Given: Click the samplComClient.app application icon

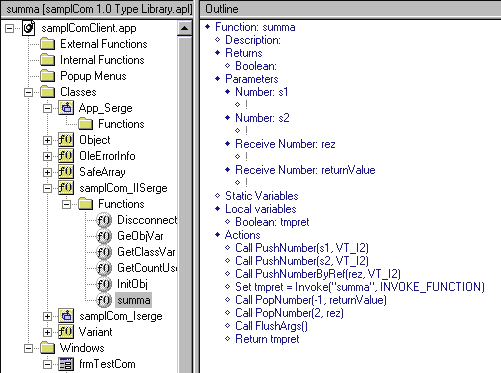Looking at the screenshot, I should [x=29, y=28].
